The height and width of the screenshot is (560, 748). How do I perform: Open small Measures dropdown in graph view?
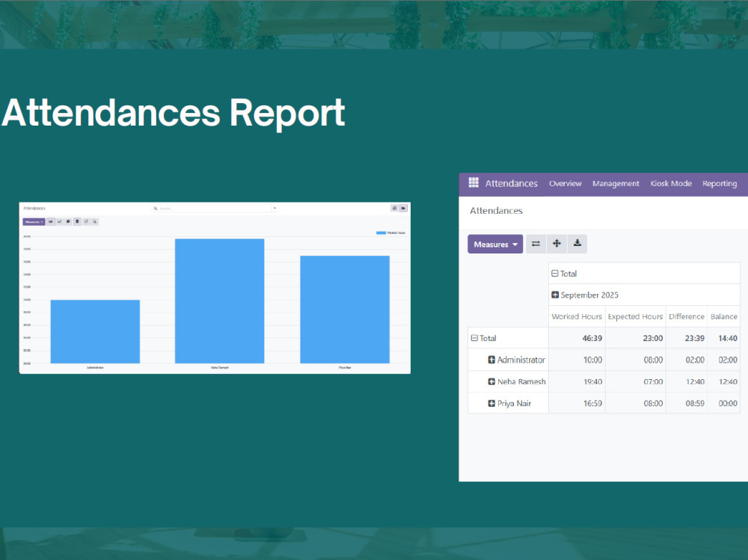[x=34, y=222]
